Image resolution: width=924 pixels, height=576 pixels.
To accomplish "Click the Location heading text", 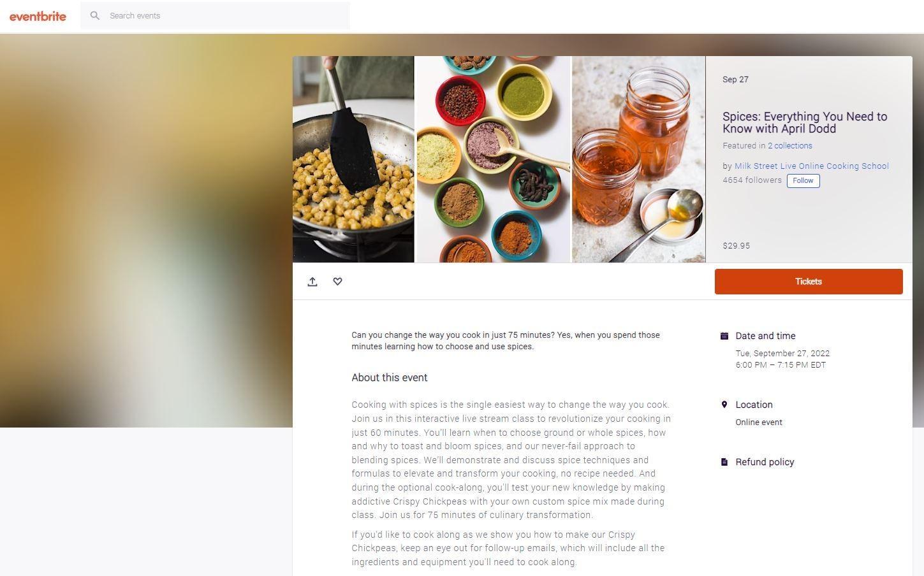I will pyautogui.click(x=754, y=405).
